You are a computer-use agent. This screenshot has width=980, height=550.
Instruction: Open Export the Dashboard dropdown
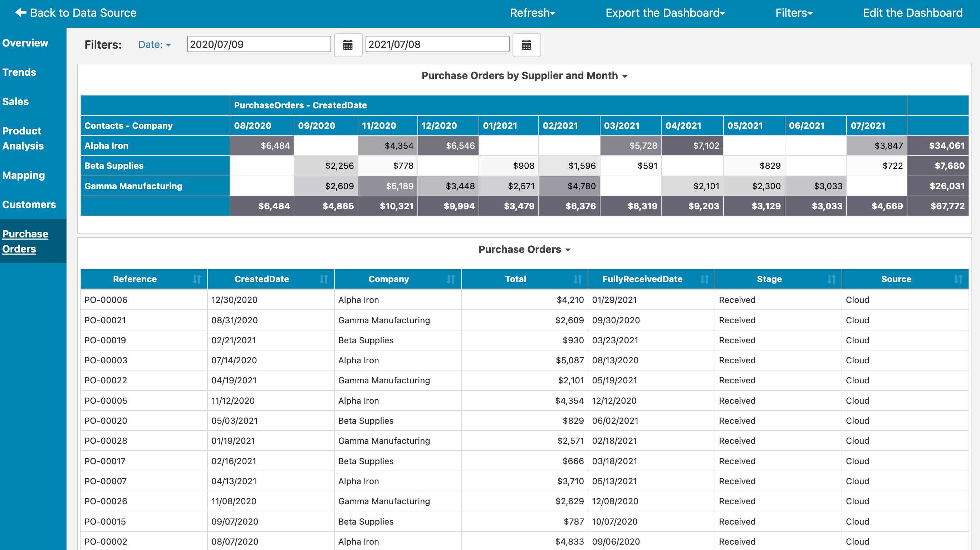665,13
